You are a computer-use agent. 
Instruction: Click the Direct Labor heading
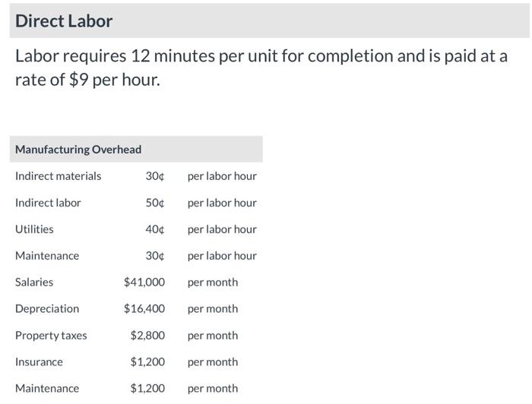64,21
